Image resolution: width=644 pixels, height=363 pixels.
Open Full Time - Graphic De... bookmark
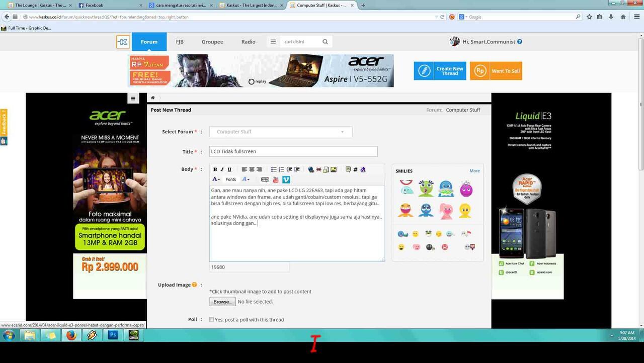(x=26, y=28)
